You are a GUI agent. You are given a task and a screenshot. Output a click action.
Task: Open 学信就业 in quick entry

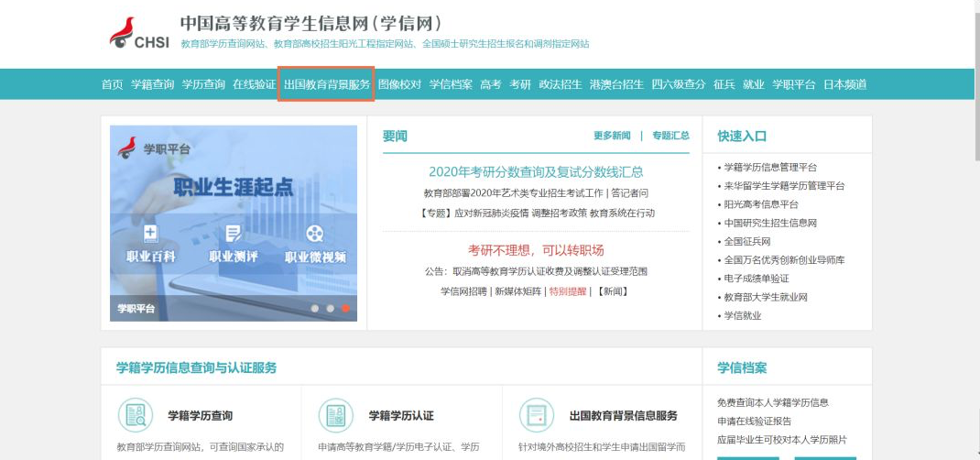743,315
